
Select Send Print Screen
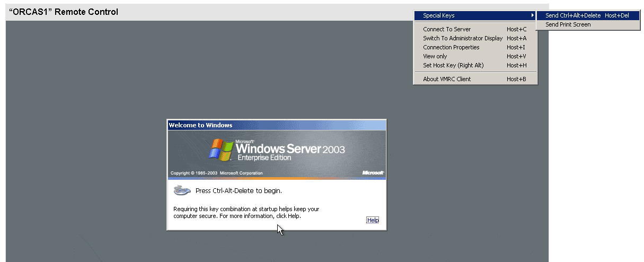coord(588,24)
